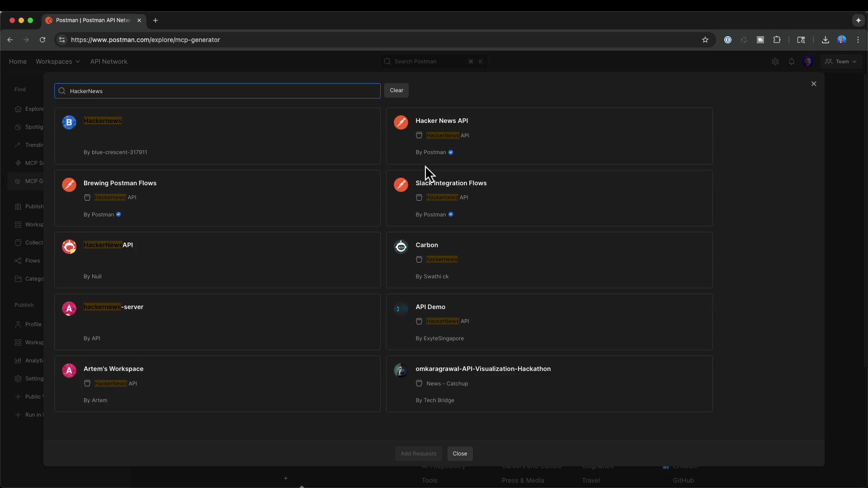Viewport: 868px width, 488px height.
Task: Click the Hackernews workspace avatar by blue-crescent
Action: 69,122
